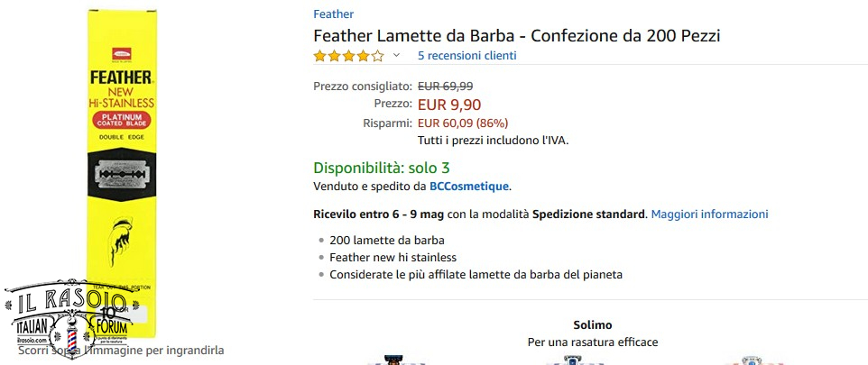This screenshot has width=868, height=365.
Task: Click the red Feather logo atop package
Action: 122,52
